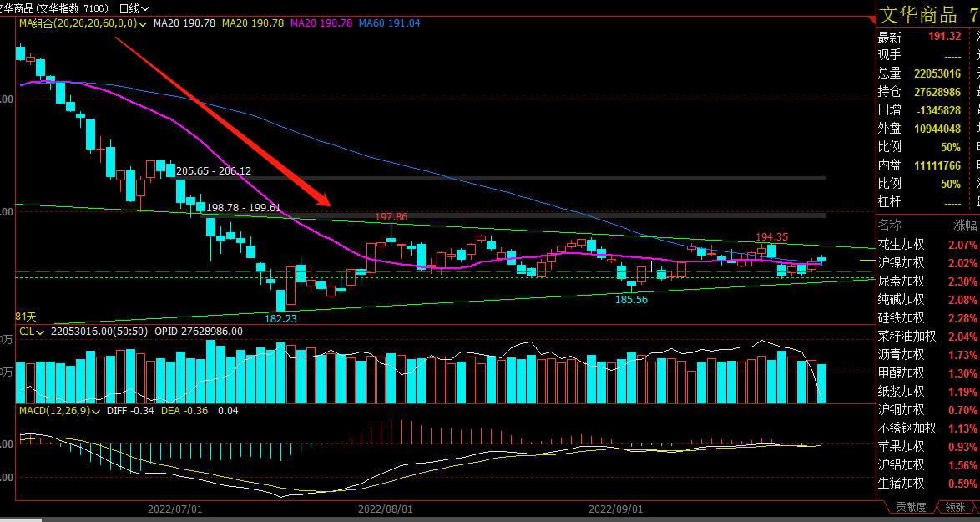The image size is (980, 522).
Task: Select the 菜籽油加权 row
Action: 928,337
